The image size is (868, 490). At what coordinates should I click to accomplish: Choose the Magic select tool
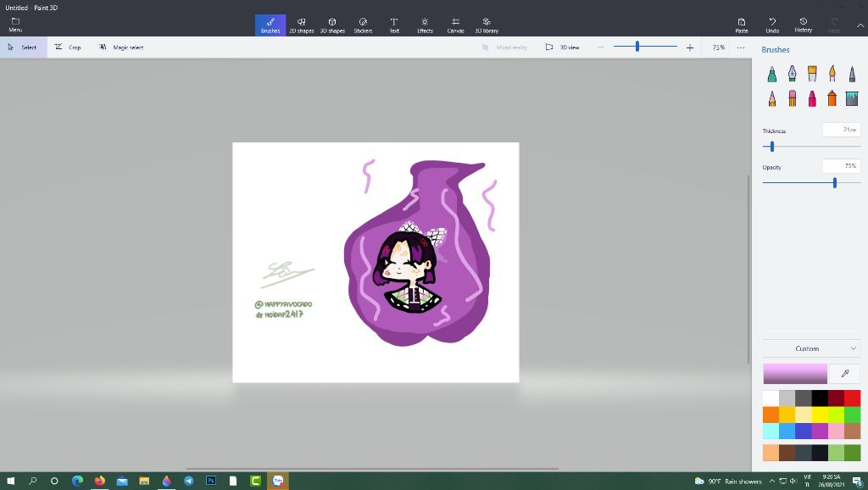pyautogui.click(x=121, y=47)
